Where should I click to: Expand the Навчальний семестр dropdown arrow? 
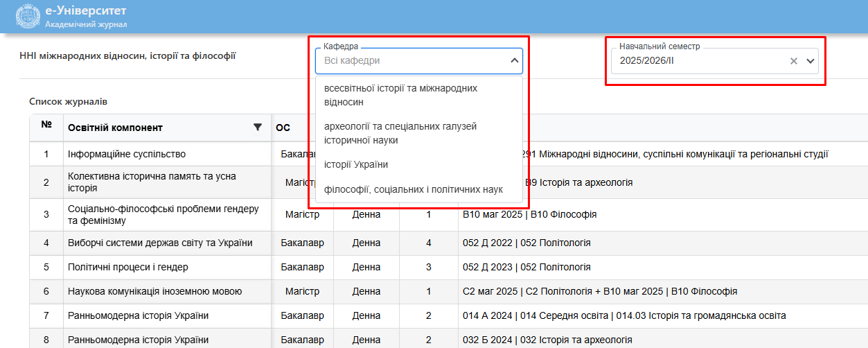tap(811, 61)
